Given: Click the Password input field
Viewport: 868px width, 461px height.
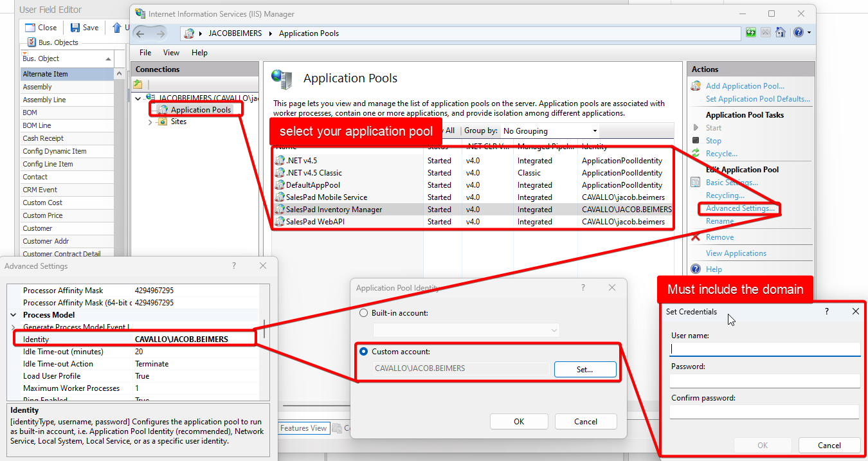Looking at the screenshot, I should coord(764,381).
